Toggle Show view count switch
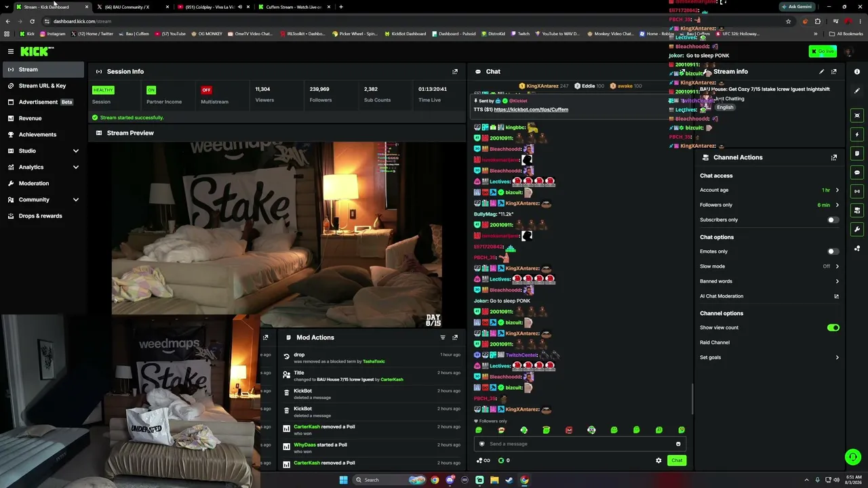Viewport: 868px width, 488px height. 833,327
